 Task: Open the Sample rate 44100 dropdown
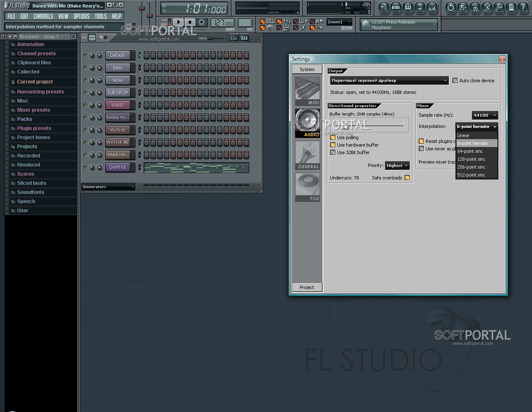(x=485, y=115)
